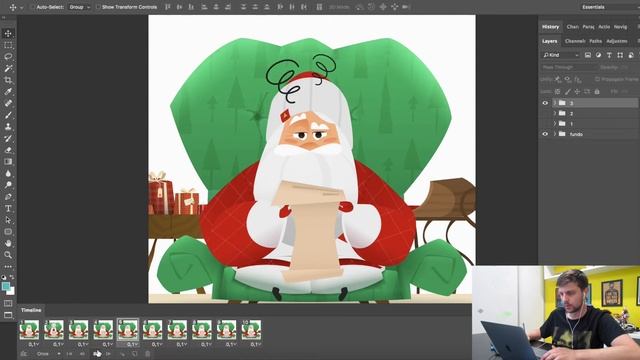This screenshot has width=640, height=360.
Task: Select the Rectangle shape tool
Action: click(8, 231)
